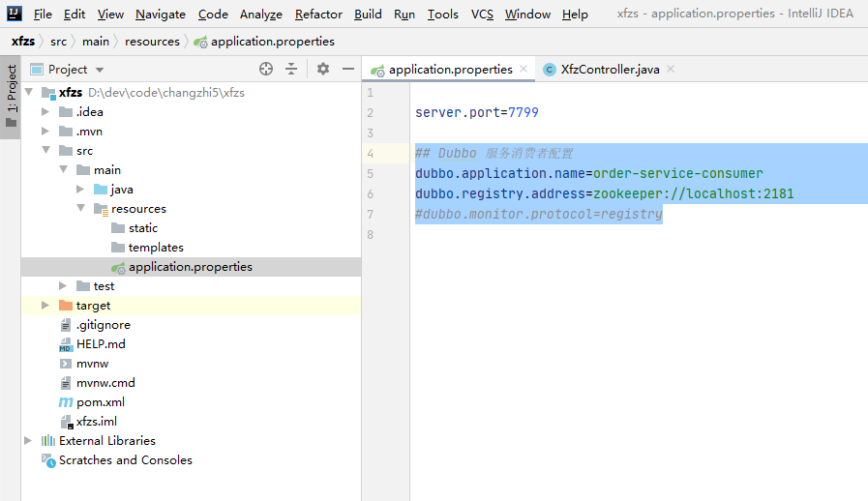Image resolution: width=868 pixels, height=501 pixels.
Task: Collapse the resources folder
Action: [81, 208]
